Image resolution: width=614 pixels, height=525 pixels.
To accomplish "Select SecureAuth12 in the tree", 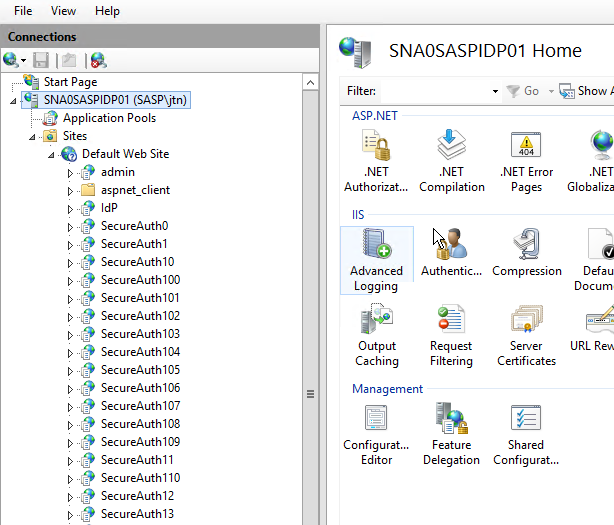I will [x=137, y=496].
